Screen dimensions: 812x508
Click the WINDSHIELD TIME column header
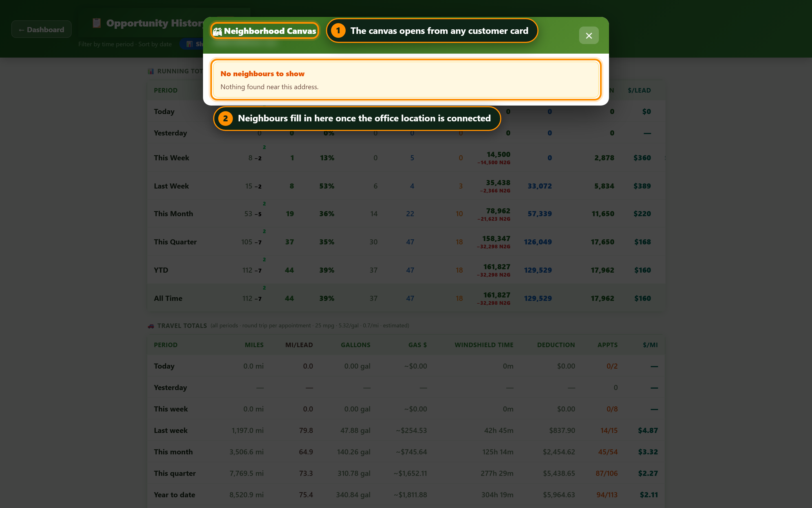(484, 345)
